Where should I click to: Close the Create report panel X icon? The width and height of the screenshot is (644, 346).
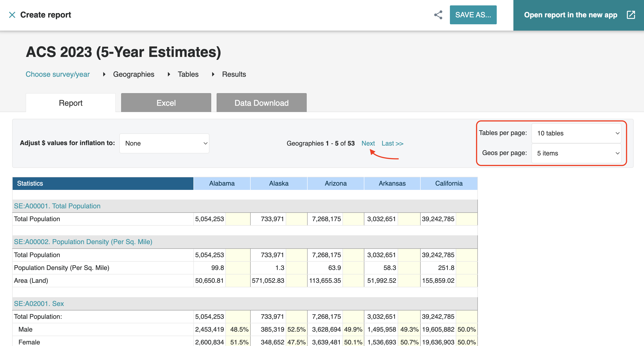[12, 15]
